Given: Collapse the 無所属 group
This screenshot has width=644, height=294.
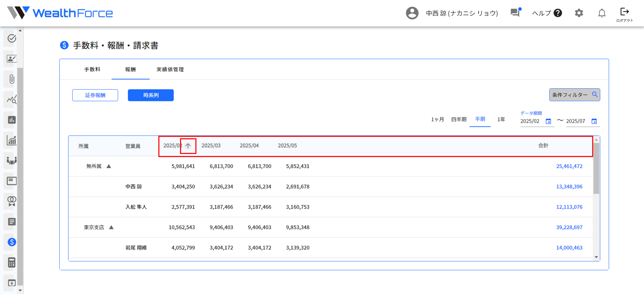Looking at the screenshot, I should click(x=109, y=166).
